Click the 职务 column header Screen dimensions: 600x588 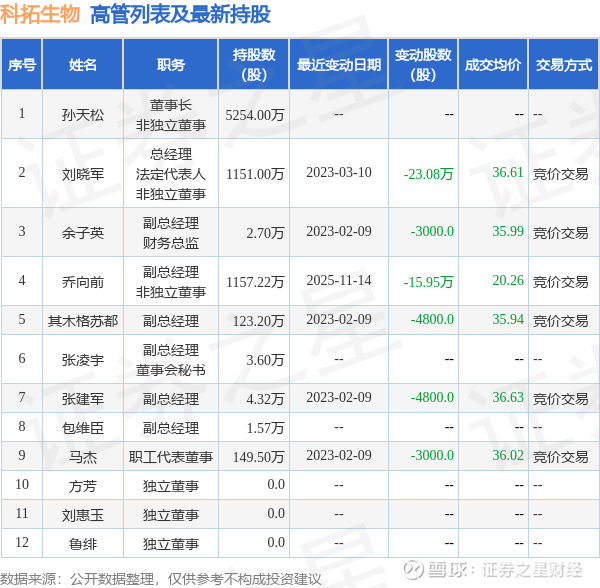click(x=171, y=64)
